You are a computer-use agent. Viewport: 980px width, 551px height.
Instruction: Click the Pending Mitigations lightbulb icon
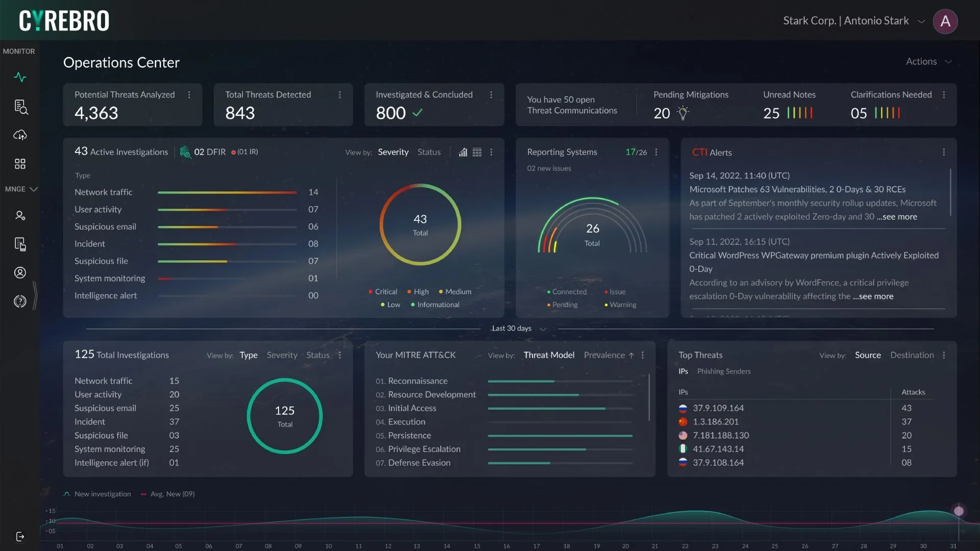(683, 113)
